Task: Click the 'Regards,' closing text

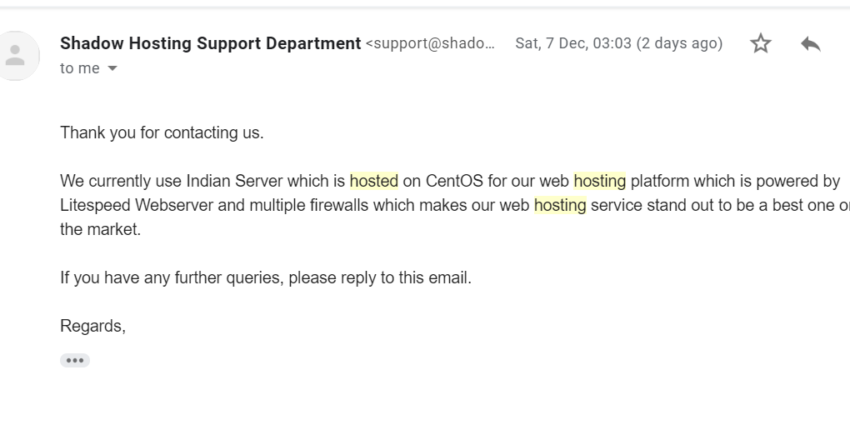Action: pos(93,326)
